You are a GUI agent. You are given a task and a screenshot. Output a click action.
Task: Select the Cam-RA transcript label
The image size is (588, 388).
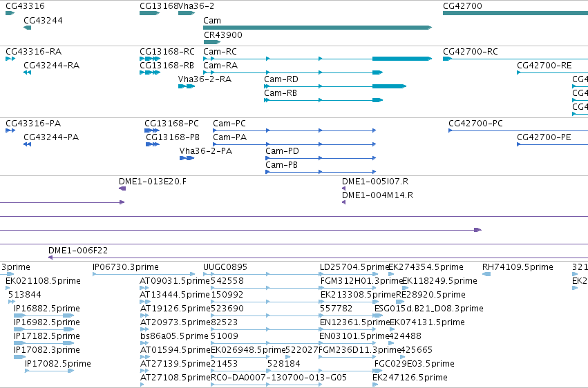point(220,66)
